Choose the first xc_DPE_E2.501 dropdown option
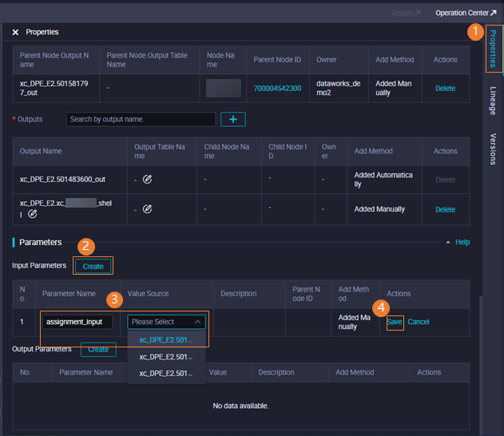The width and height of the screenshot is (504, 436). (x=166, y=339)
